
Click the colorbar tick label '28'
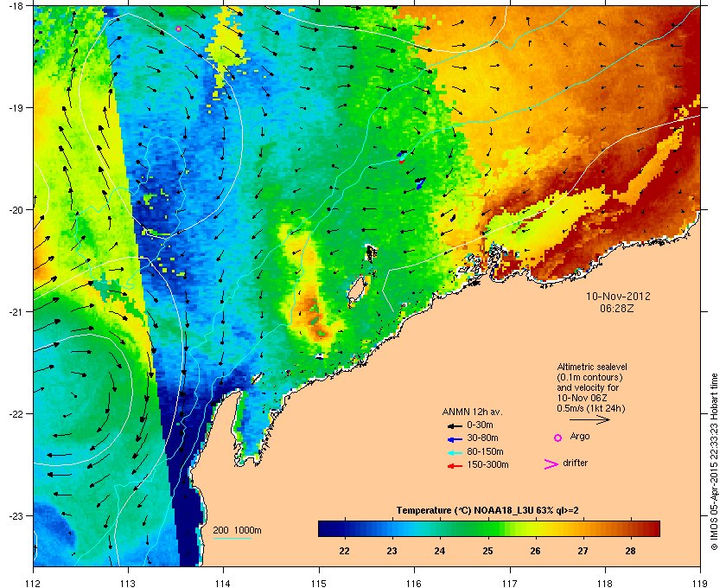pyautogui.click(x=631, y=551)
